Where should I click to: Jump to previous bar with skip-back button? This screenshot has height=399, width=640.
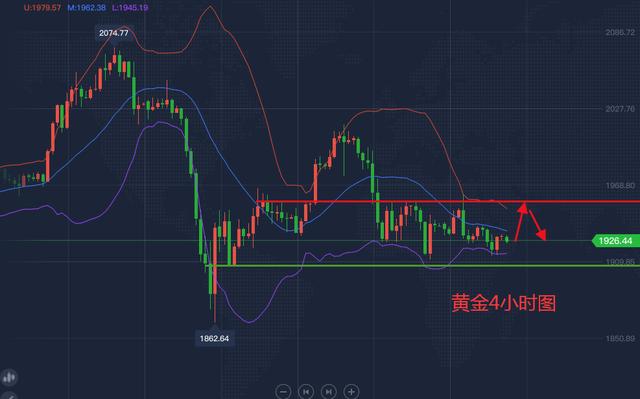coord(306,392)
